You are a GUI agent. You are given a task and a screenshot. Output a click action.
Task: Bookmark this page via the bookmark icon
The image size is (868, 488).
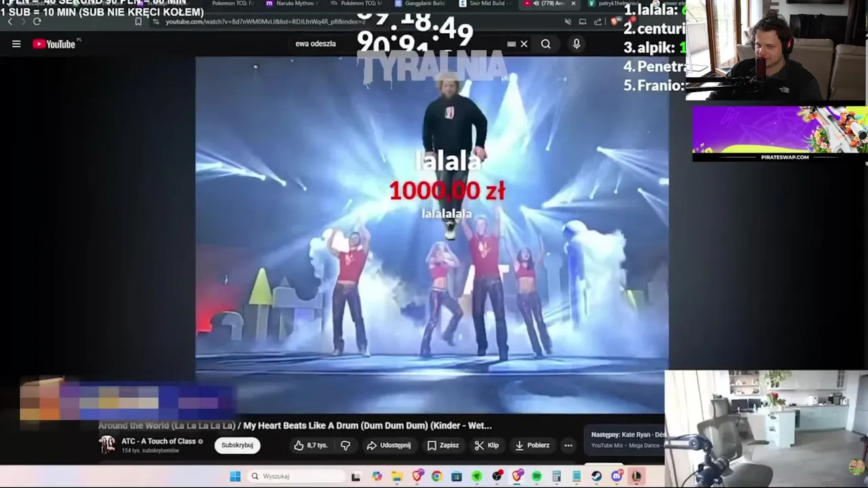[138, 22]
